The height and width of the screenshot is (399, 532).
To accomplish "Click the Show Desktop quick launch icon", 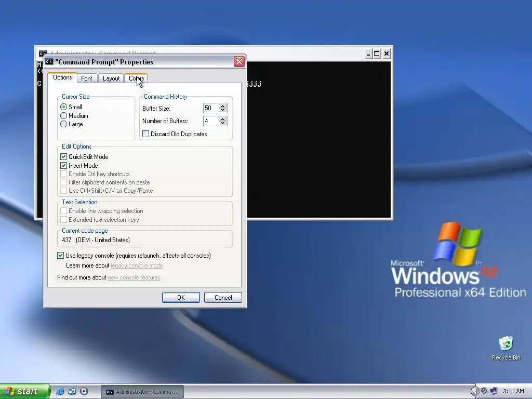I will 72,392.
